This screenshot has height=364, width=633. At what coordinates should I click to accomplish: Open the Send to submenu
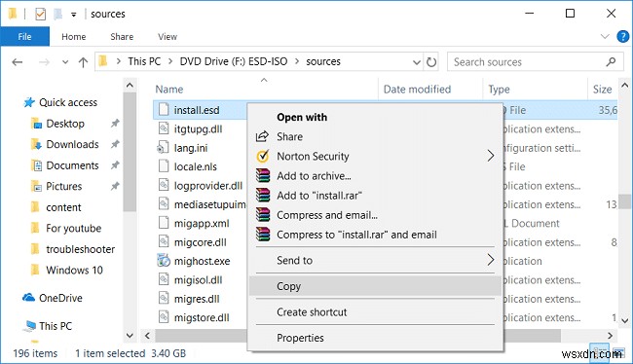click(x=375, y=260)
